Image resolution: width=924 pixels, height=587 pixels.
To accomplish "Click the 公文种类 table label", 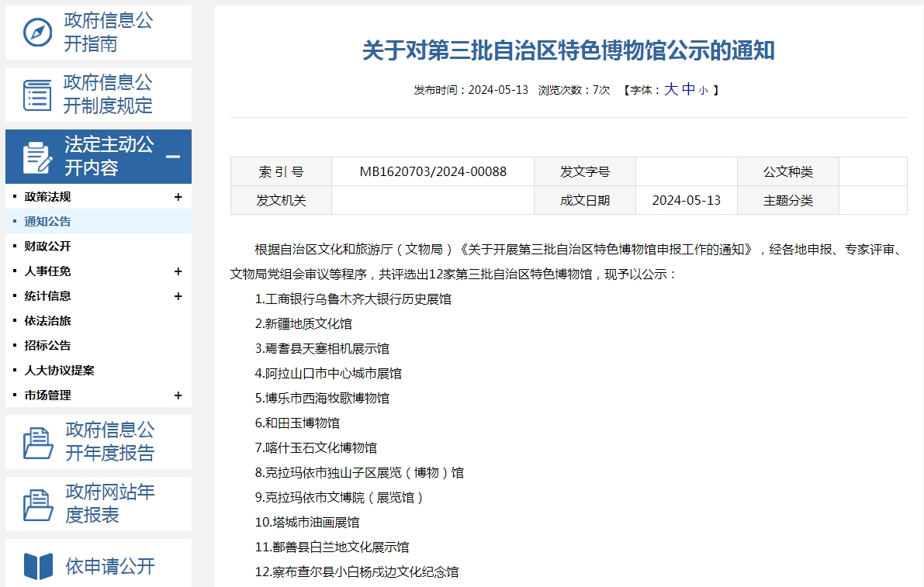I will pyautogui.click(x=788, y=172).
